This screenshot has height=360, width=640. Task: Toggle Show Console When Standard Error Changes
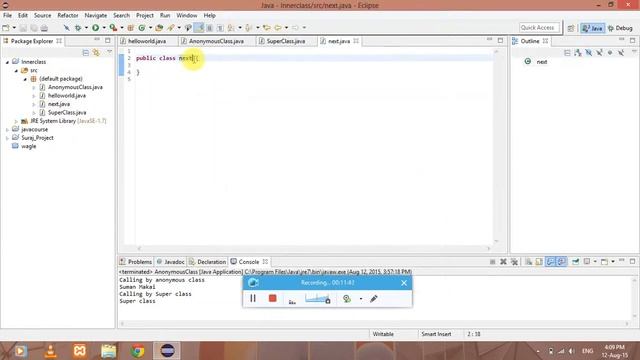click(562, 262)
